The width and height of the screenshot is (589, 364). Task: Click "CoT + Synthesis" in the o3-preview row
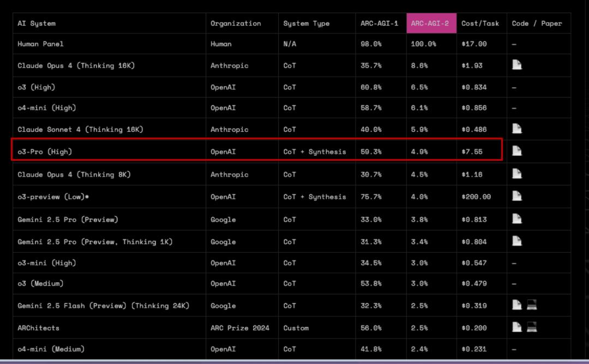315,197
